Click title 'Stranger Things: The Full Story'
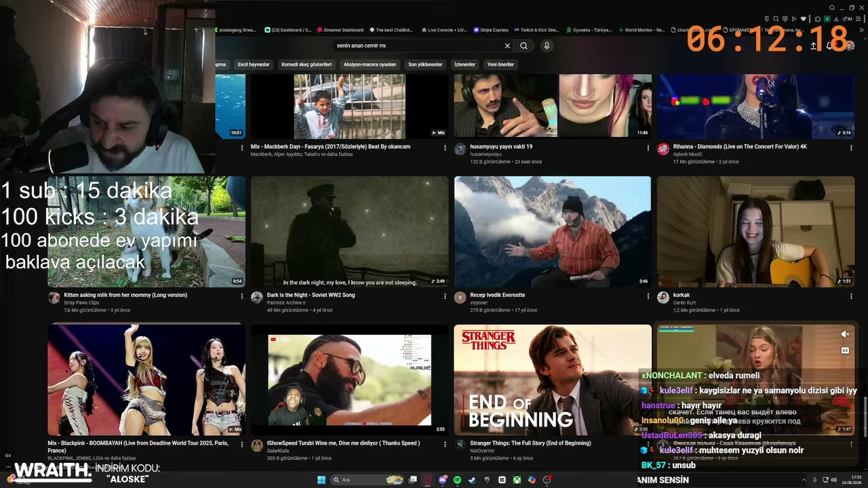The height and width of the screenshot is (488, 868). [530, 443]
